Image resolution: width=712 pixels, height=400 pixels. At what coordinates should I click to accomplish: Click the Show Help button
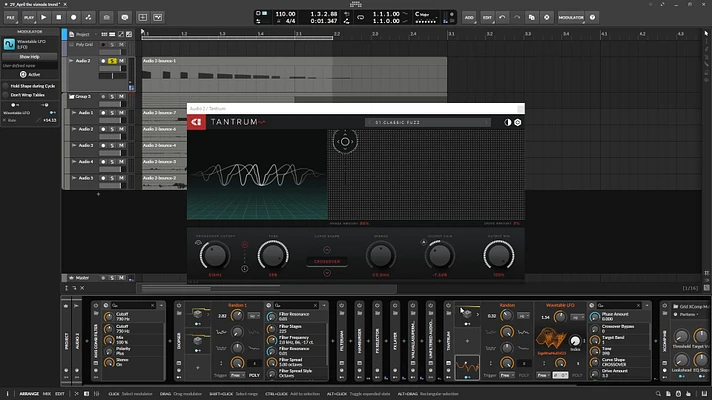point(30,57)
